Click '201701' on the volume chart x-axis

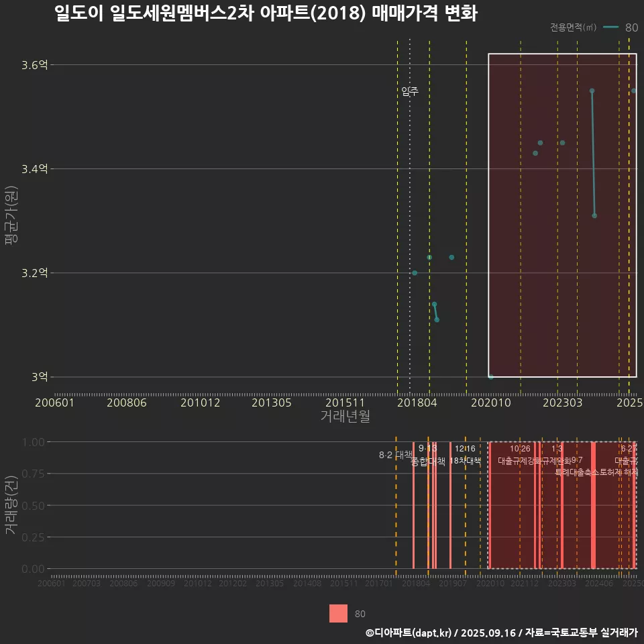(x=378, y=583)
